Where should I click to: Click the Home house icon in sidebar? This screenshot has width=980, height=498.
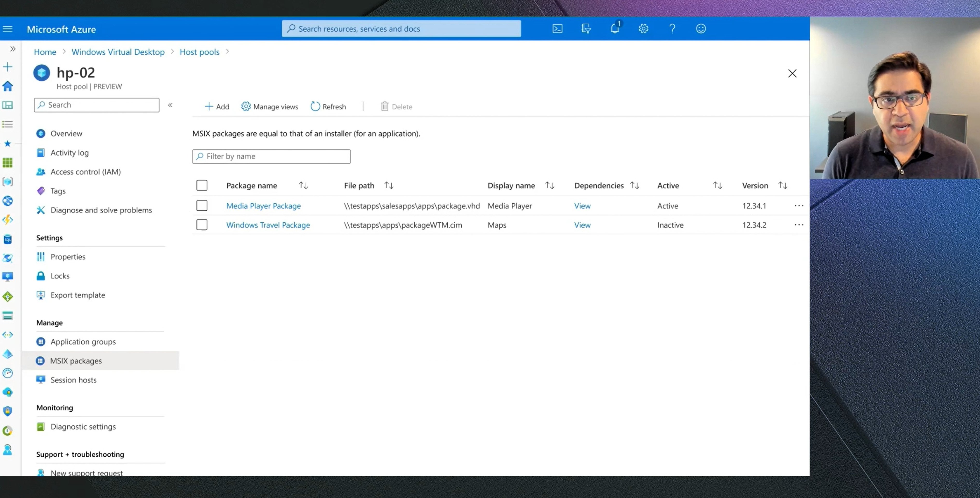(x=8, y=86)
